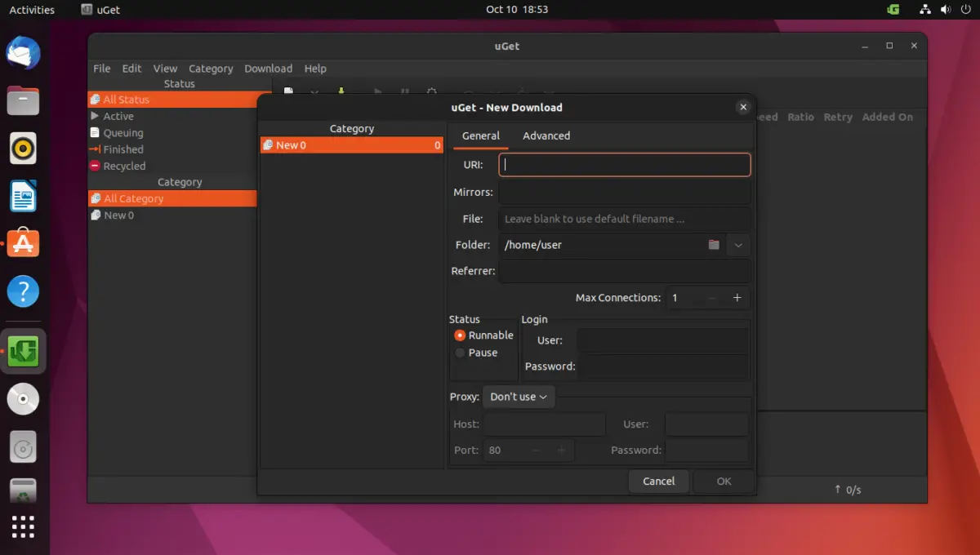Viewport: 980px width, 555px height.
Task: Switch to the General tab
Action: [x=481, y=136]
